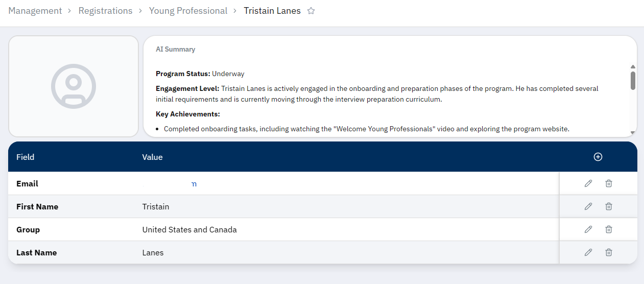This screenshot has height=284, width=644.
Task: Click the First Name field label
Action: 37,206
